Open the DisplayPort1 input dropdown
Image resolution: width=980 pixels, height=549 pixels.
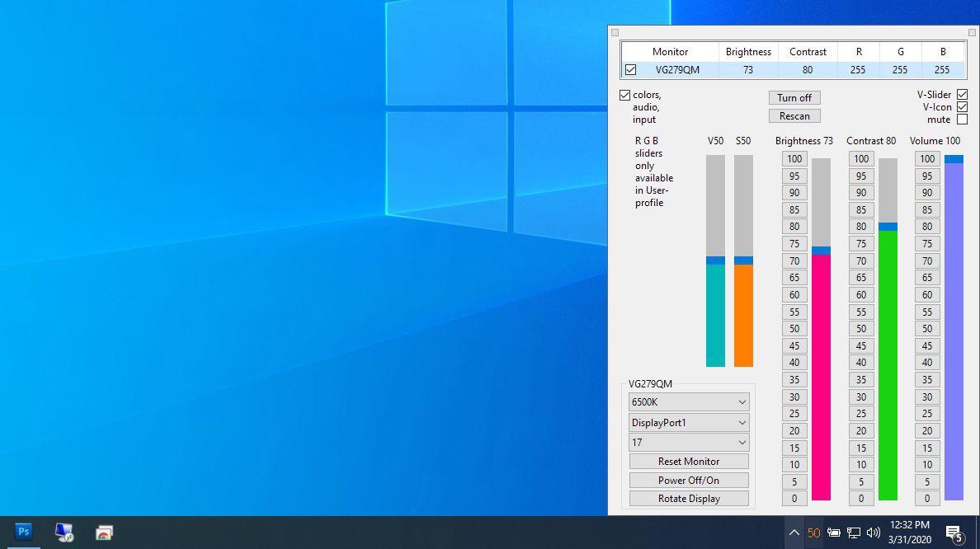tap(689, 423)
